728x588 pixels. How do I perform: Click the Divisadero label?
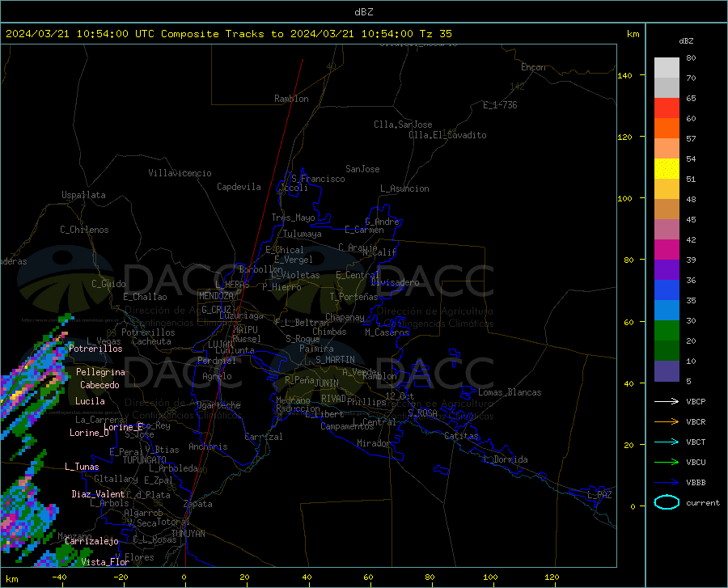395,282
